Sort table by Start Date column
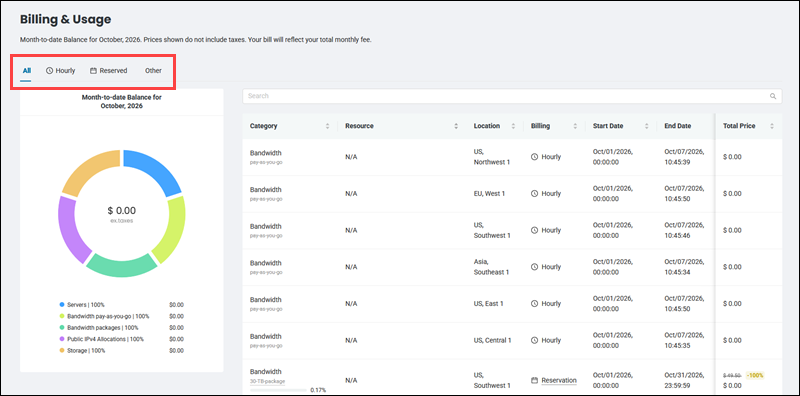Image resolution: width=800 pixels, height=396 pixels. [646, 126]
